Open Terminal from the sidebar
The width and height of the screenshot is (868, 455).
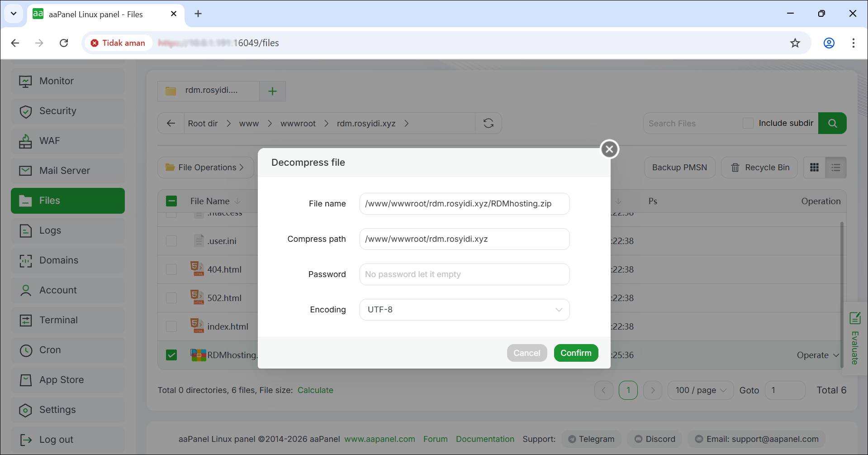click(58, 320)
